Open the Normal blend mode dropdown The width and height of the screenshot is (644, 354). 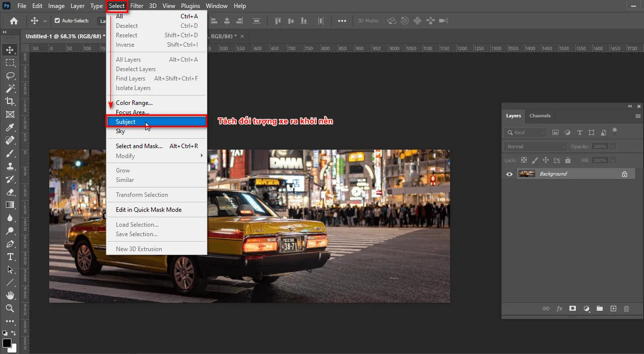(535, 146)
